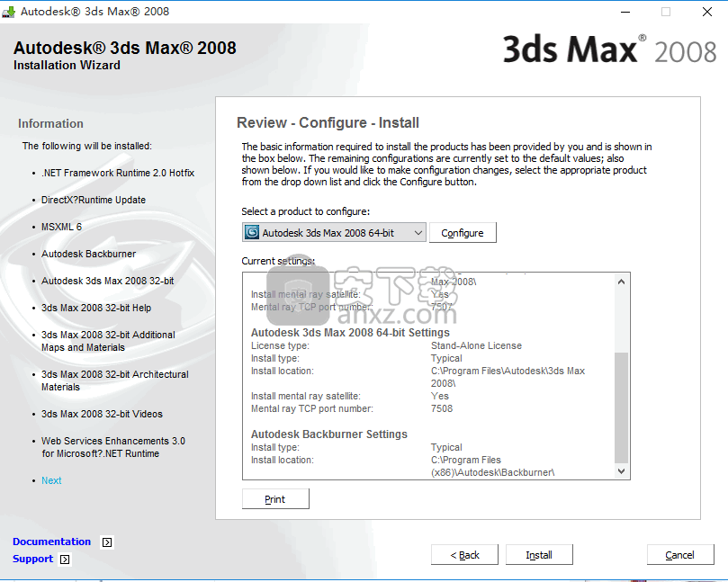Open the Documentation arrow icon
Screen dimensions: 728x582
pos(107,542)
